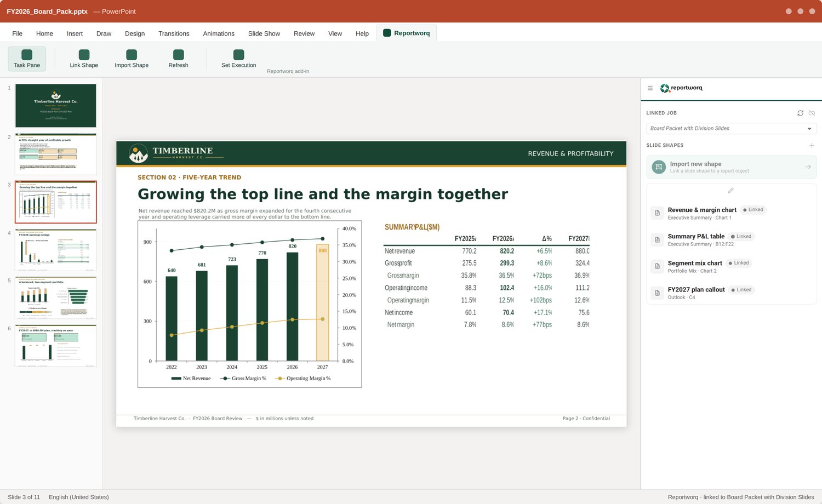Add a slide shape with plus icon
Image resolution: width=822 pixels, height=504 pixels.
click(x=812, y=145)
